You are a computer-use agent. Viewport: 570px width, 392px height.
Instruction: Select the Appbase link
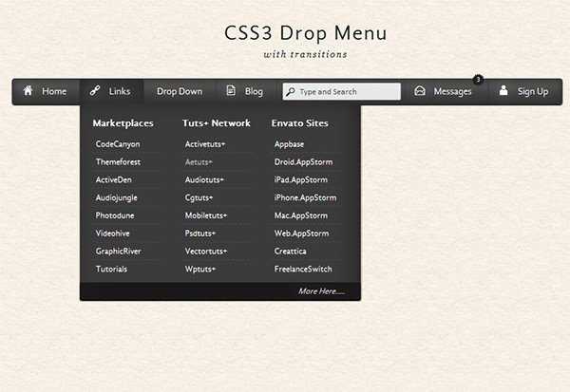[290, 144]
